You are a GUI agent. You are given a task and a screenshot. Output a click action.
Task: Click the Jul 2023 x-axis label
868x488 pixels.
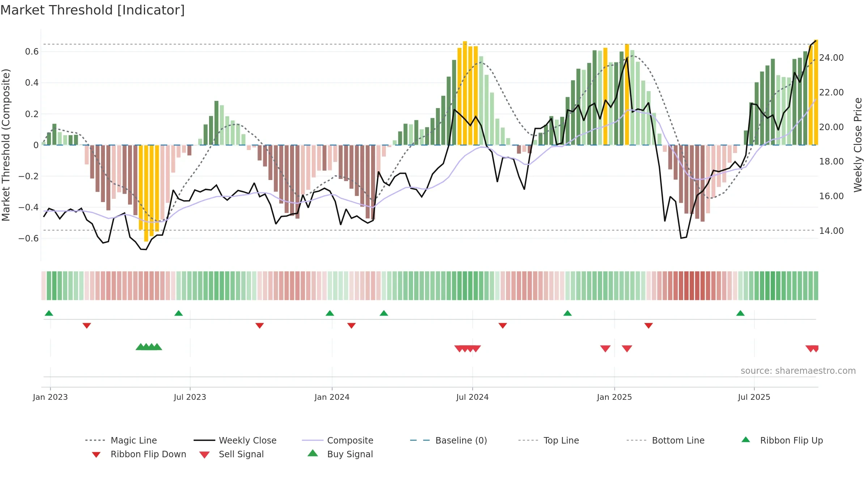pos(190,397)
